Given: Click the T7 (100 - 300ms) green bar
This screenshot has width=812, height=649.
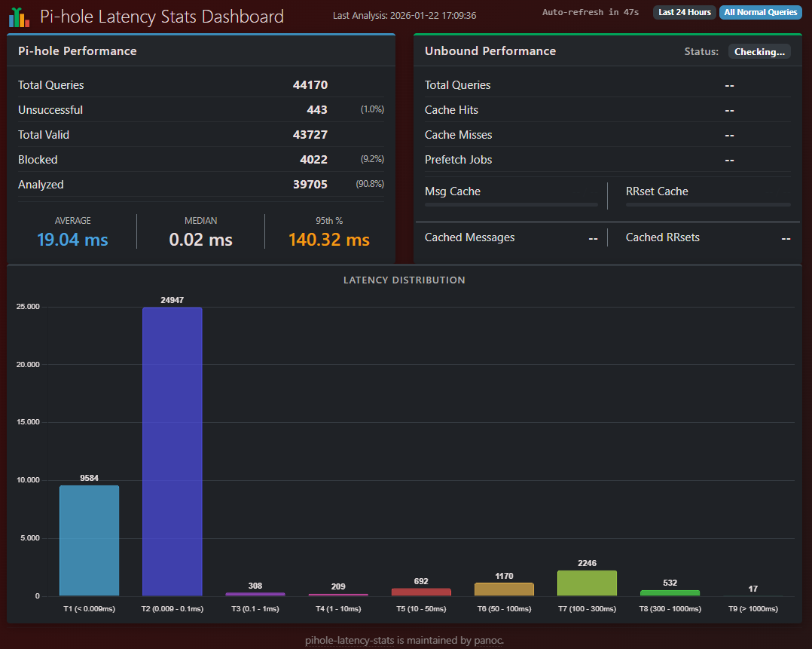Looking at the screenshot, I should coord(587,583).
